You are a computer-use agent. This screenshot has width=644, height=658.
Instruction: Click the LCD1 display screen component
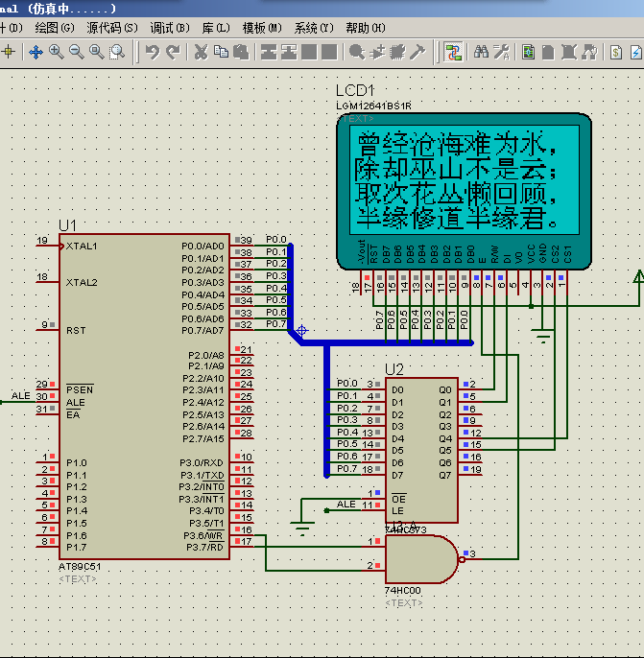pyautogui.click(x=463, y=180)
